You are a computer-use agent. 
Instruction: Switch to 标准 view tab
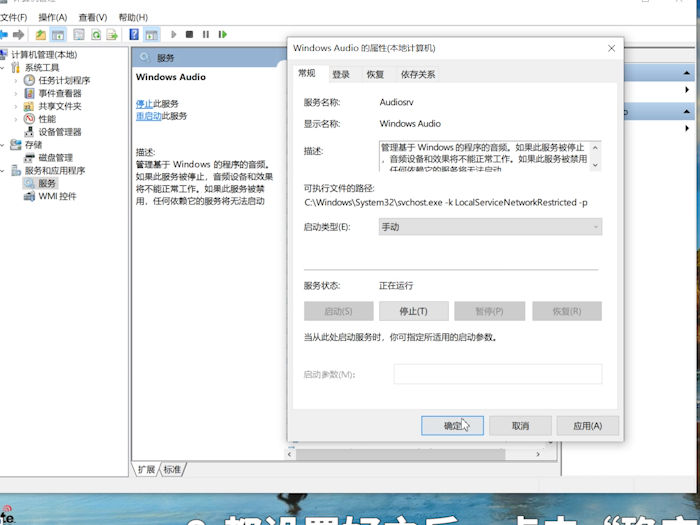(172, 469)
